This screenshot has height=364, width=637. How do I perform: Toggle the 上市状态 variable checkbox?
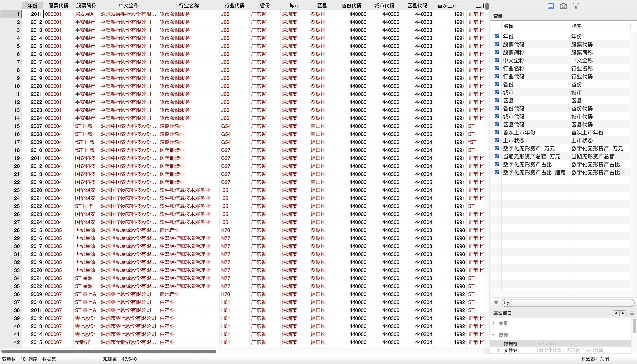click(x=497, y=140)
